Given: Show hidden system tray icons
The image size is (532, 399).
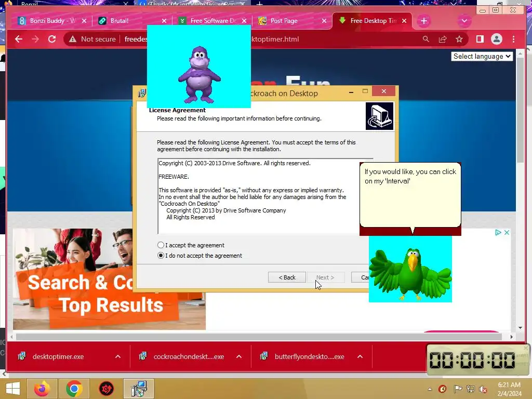Looking at the screenshot, I should coord(430,389).
